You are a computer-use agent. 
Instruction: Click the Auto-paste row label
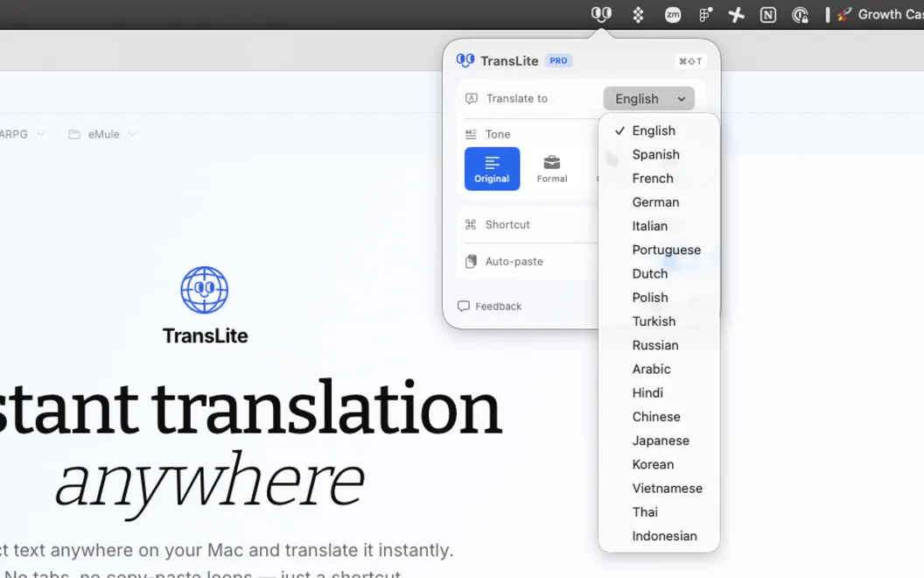tap(514, 261)
